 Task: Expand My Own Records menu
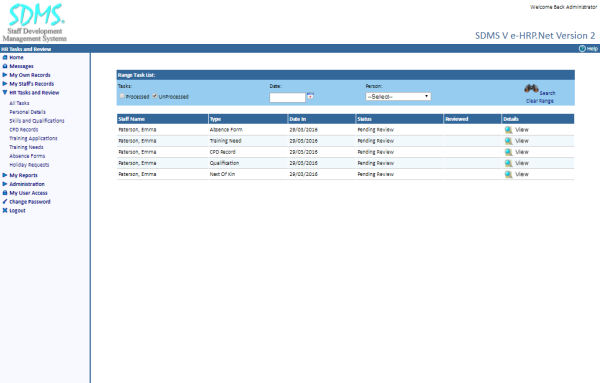click(x=5, y=75)
